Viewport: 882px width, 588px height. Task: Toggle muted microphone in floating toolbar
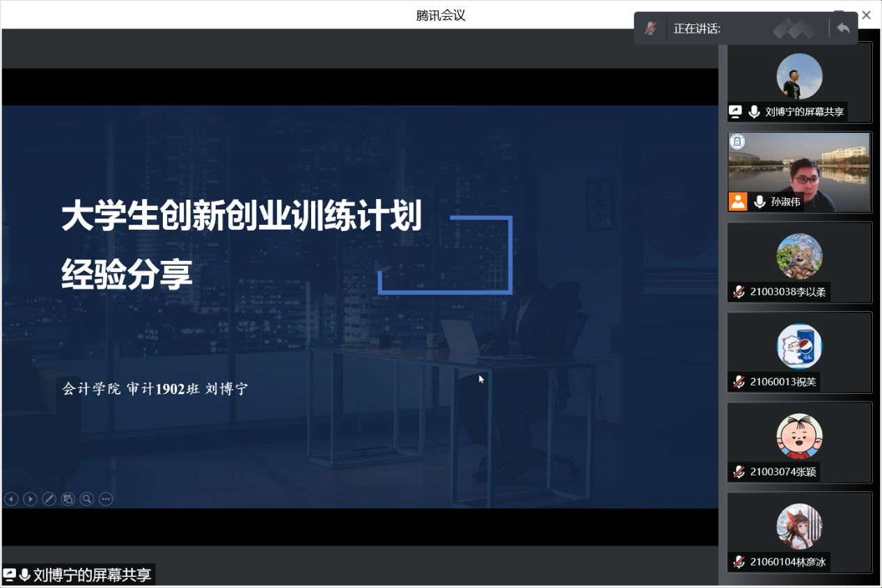[x=650, y=29]
